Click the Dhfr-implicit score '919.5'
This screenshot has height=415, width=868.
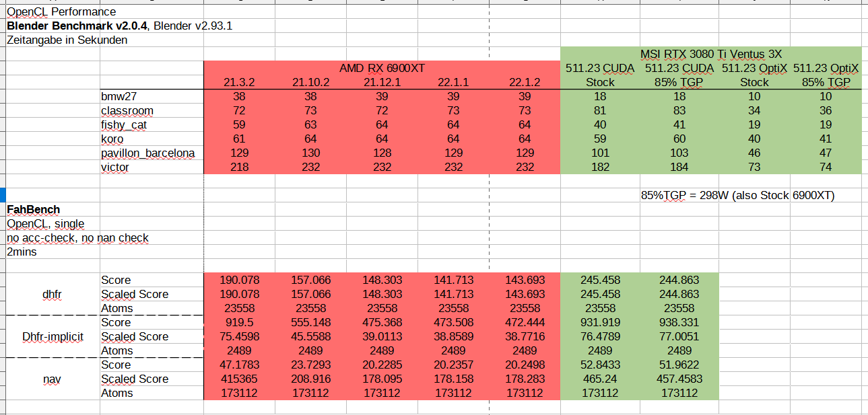point(239,322)
